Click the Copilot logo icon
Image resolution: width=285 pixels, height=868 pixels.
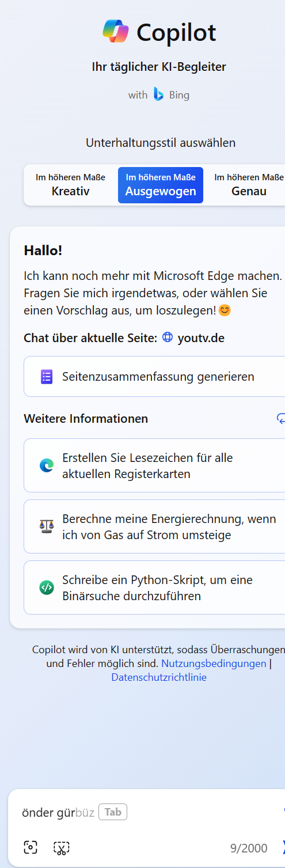click(116, 31)
